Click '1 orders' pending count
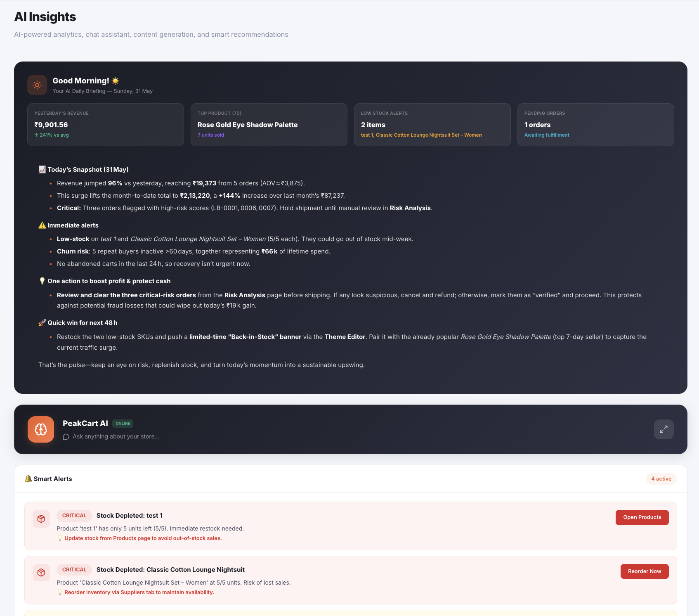This screenshot has width=699, height=616. point(538,125)
